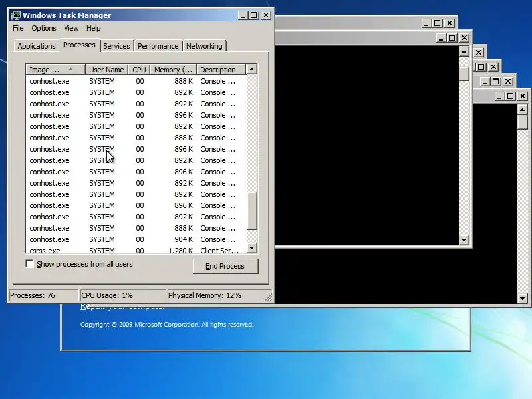The image size is (532, 399).
Task: Open the Performance tab
Action: [x=158, y=46]
